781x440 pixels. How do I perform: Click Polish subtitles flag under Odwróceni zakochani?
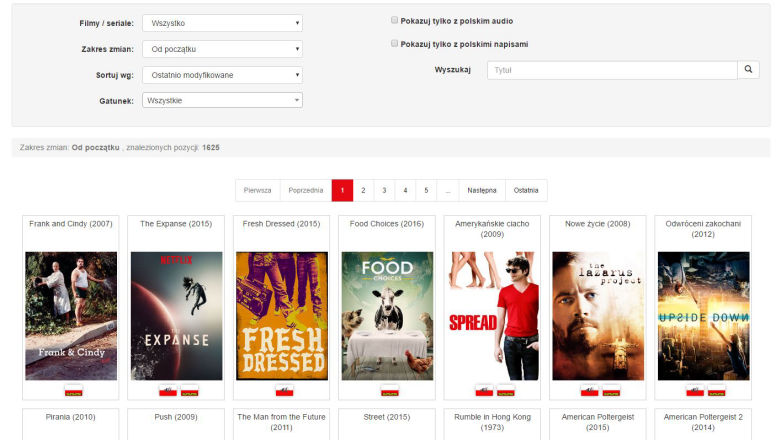coord(716,391)
